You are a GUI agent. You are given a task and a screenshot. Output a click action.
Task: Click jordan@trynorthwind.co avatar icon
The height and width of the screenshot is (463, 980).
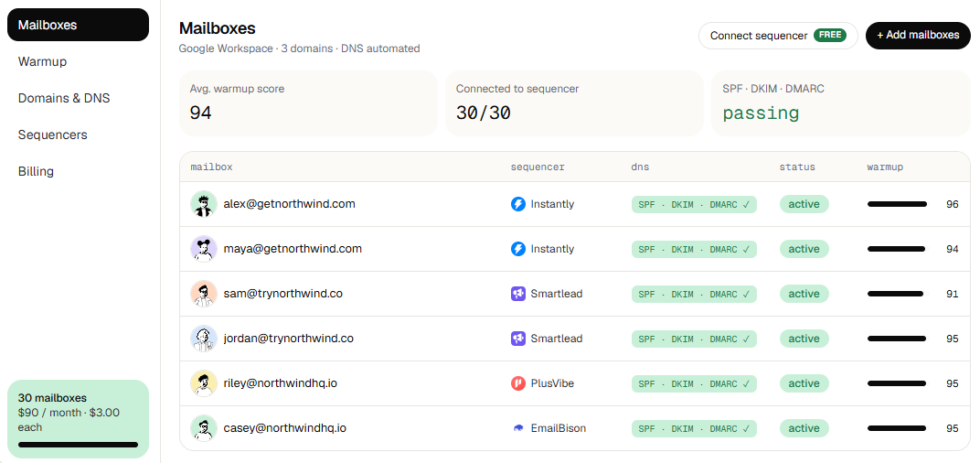point(204,339)
